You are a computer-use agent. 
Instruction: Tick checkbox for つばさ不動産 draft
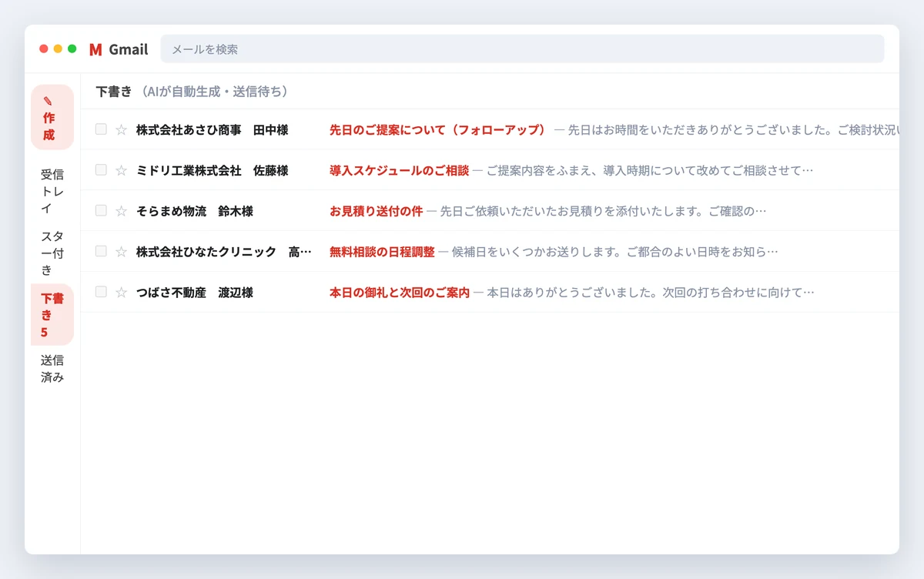(101, 292)
